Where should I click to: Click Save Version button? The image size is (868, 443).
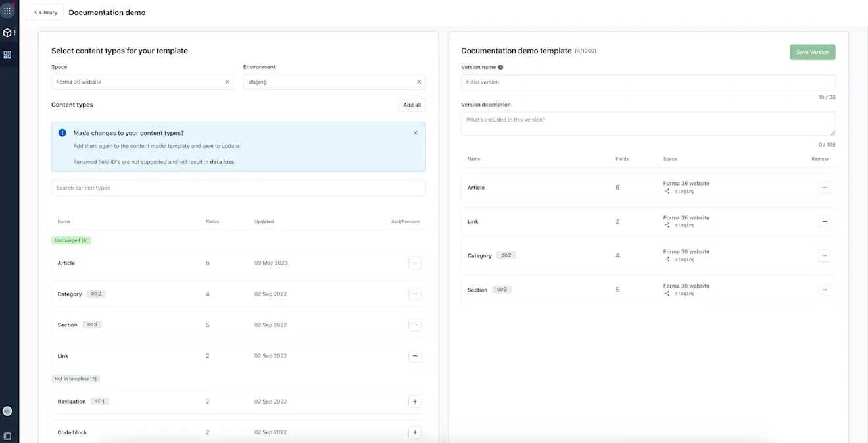coord(813,52)
